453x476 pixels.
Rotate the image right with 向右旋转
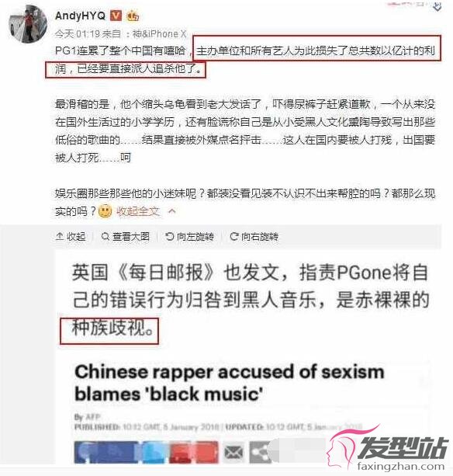(x=254, y=236)
